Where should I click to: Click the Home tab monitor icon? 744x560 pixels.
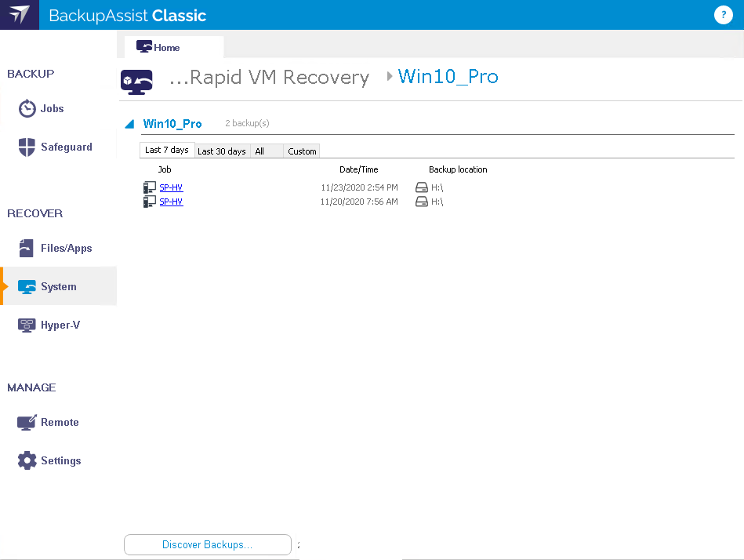143,46
